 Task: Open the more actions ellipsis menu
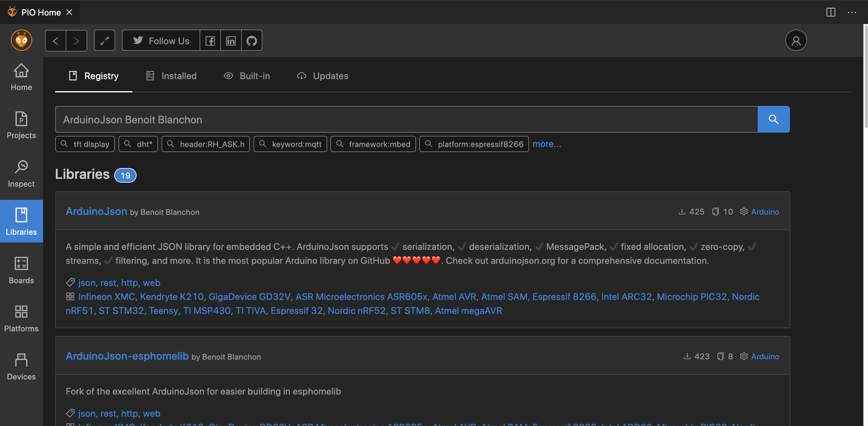coord(852,12)
